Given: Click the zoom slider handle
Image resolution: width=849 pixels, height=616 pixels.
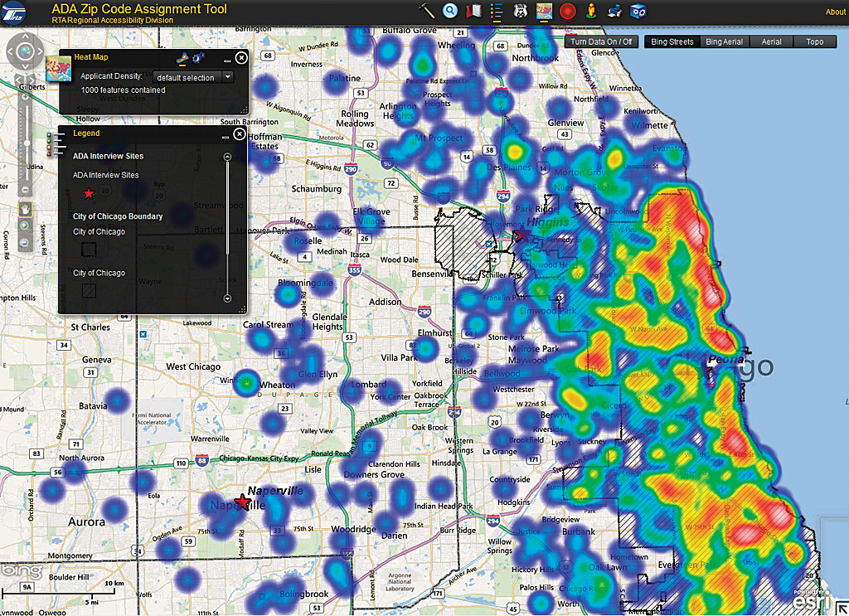Looking at the screenshot, I should point(27,143).
